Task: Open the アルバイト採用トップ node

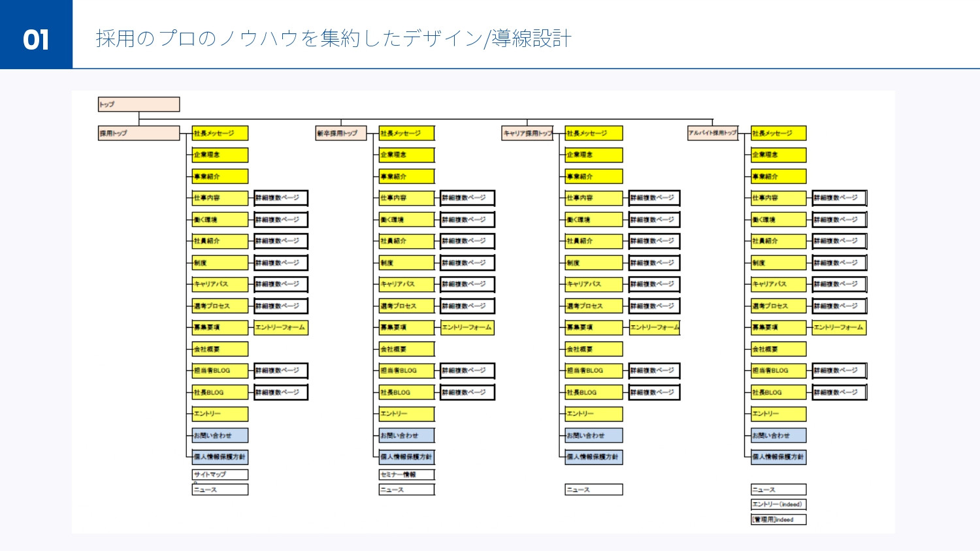Action: coord(713,133)
